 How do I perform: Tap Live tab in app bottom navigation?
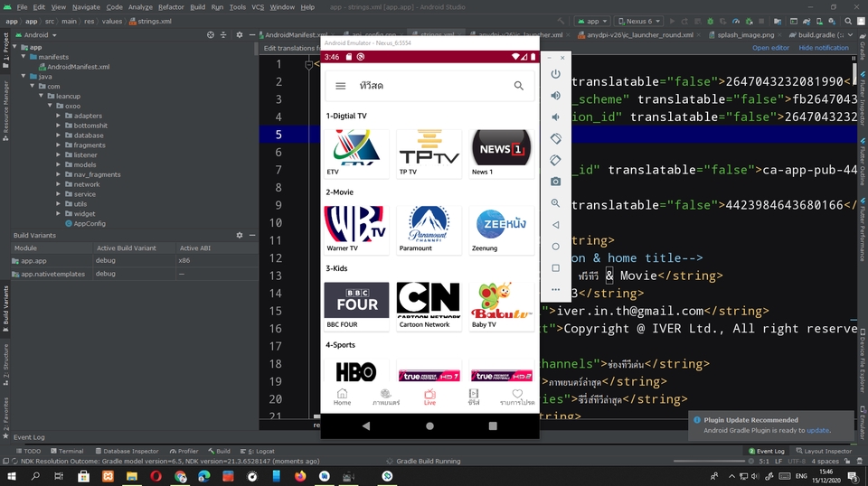(429, 397)
